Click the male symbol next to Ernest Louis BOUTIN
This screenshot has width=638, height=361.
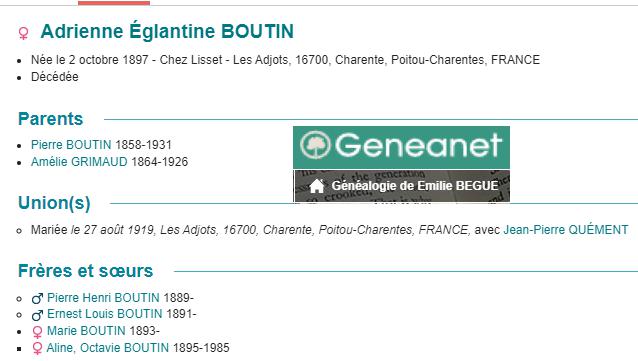pos(37,315)
